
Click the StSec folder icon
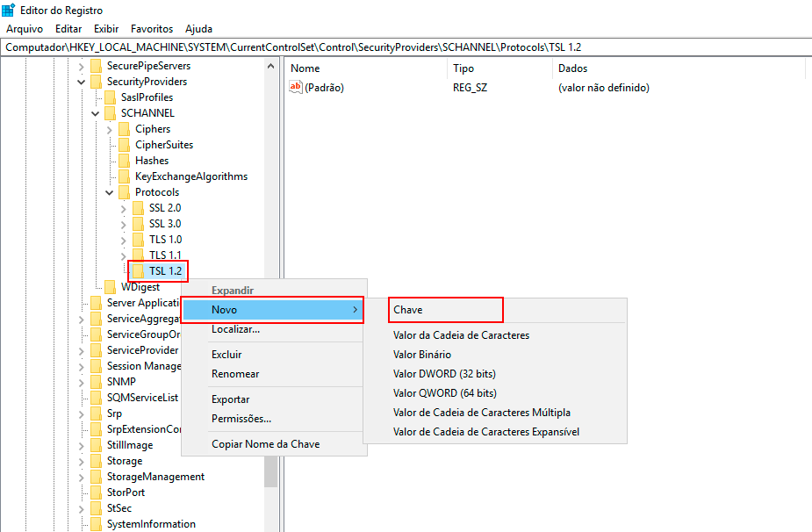[x=97, y=508]
